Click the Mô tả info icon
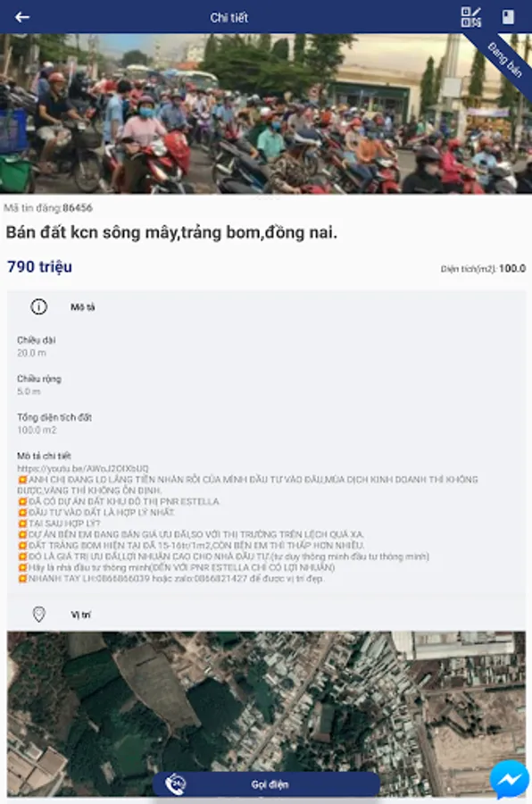The image size is (532, 804). (39, 306)
